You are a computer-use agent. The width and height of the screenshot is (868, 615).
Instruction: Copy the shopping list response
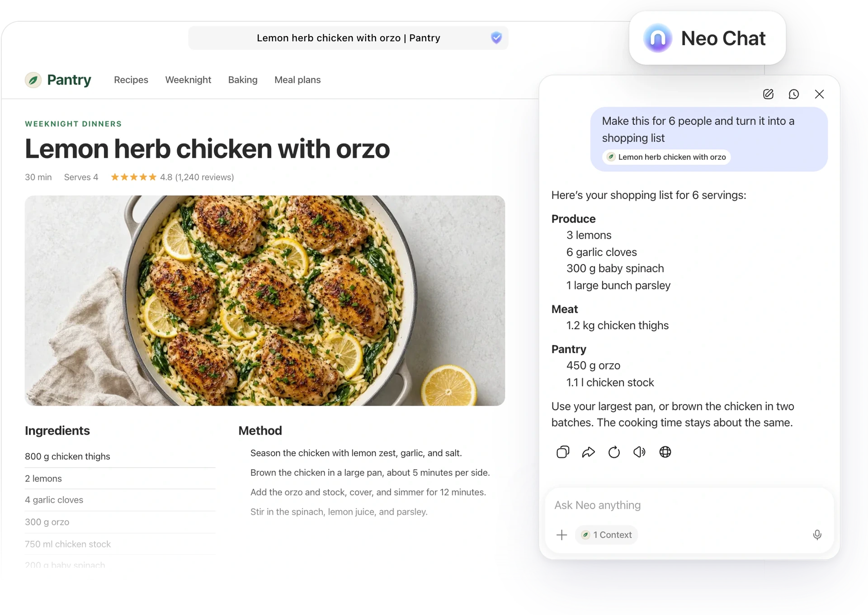[563, 452]
